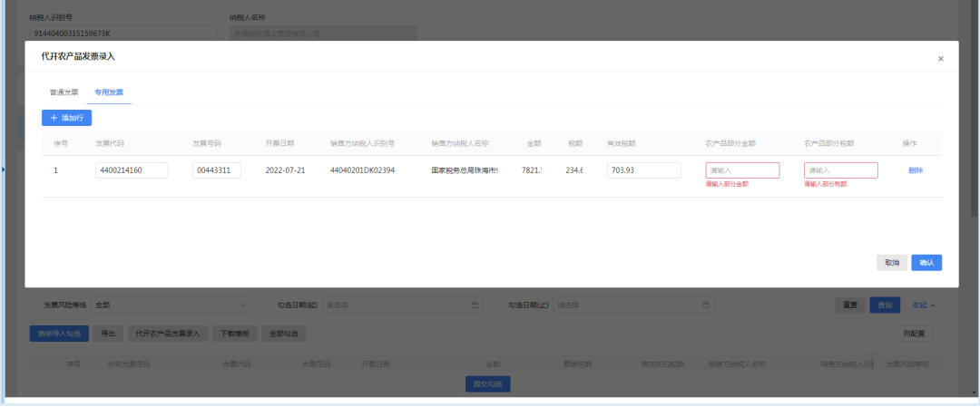
Task: Click the red hint 请输入部分金额
Action: 727,184
